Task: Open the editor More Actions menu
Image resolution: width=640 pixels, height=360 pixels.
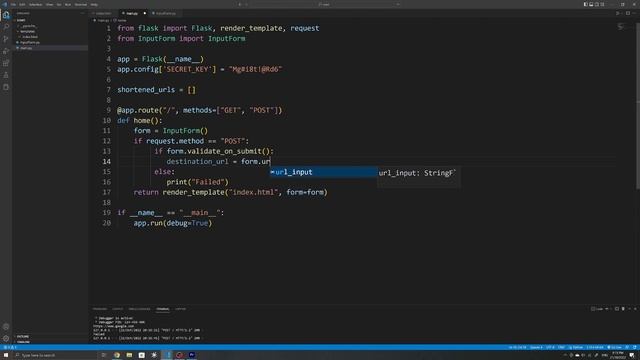Action: coord(635,13)
